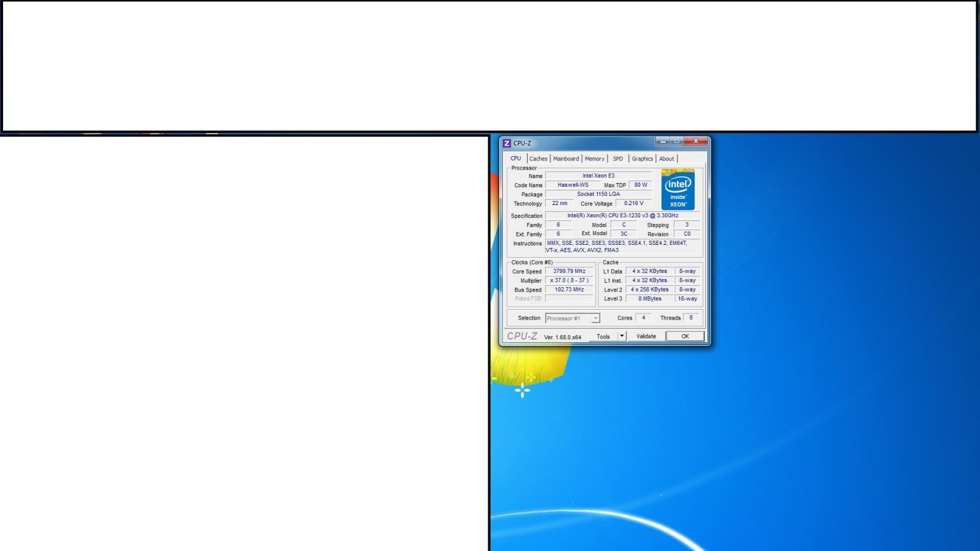980x551 pixels.
Task: Go to the SPD tab
Action: (x=618, y=159)
